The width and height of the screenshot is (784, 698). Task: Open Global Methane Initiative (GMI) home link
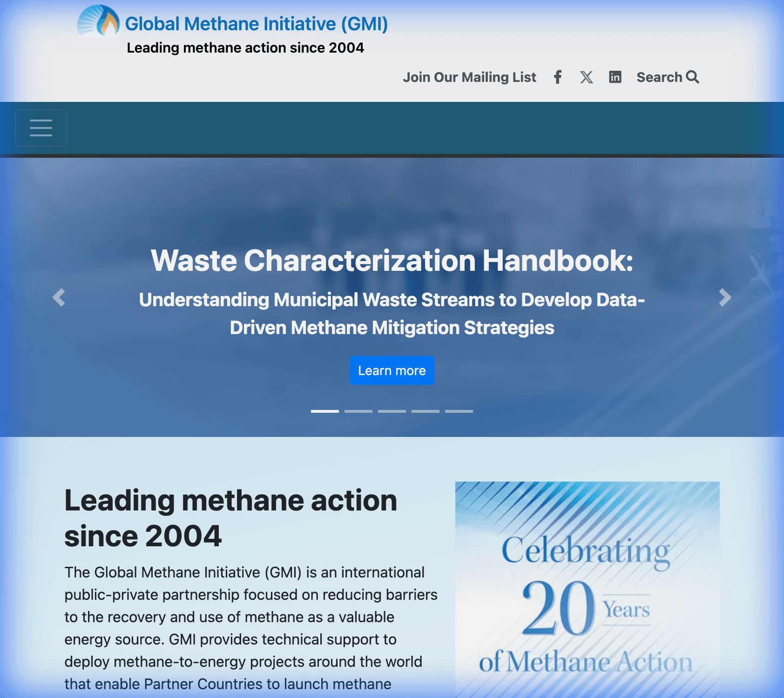[256, 24]
